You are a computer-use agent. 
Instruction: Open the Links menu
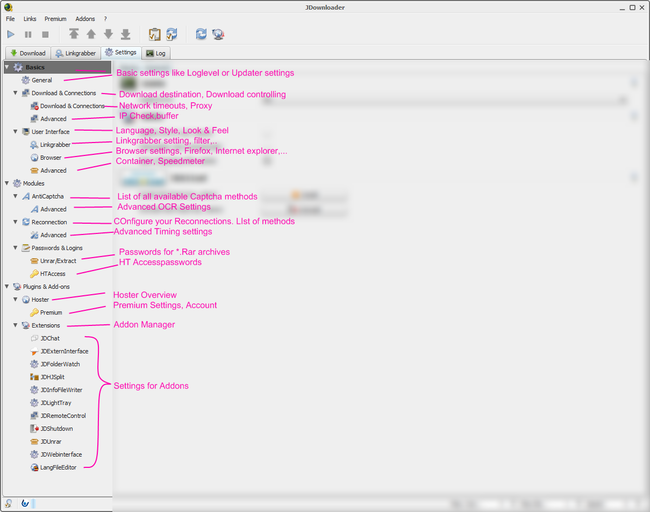click(29, 19)
